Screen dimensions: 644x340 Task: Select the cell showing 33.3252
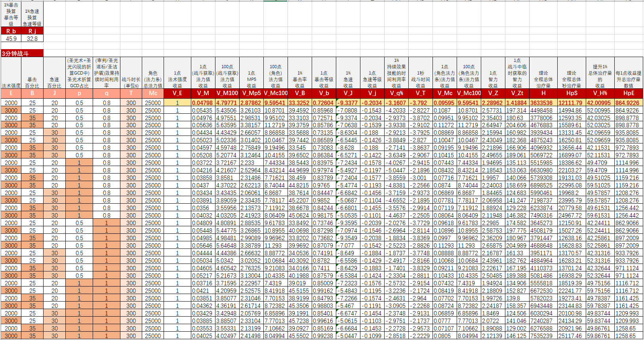point(300,103)
